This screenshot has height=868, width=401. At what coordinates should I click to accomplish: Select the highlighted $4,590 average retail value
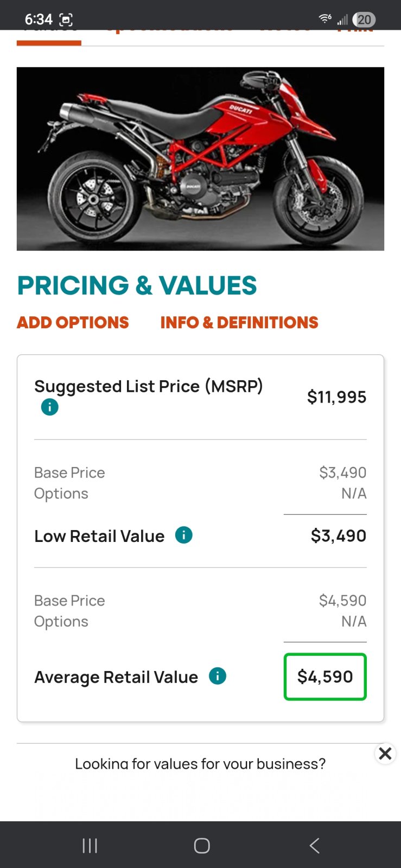325,676
